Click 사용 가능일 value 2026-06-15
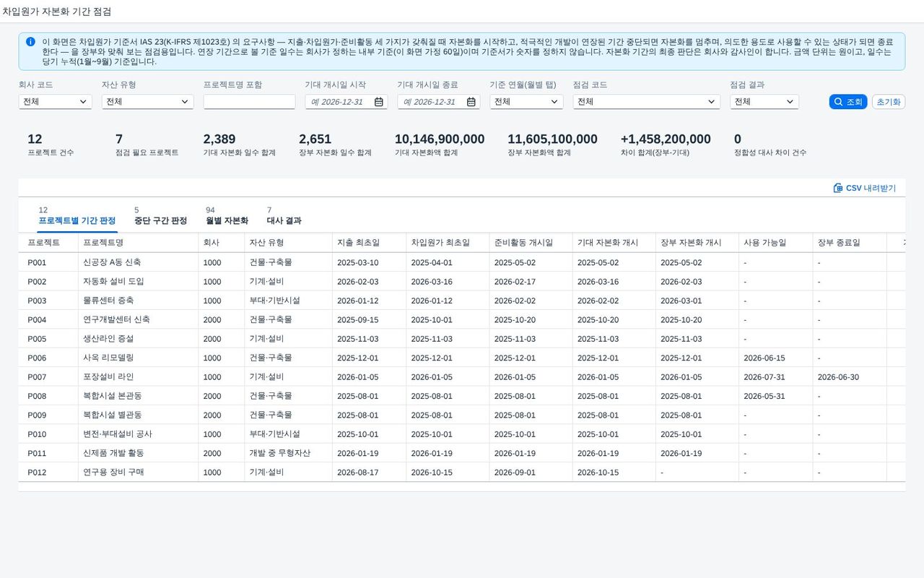The height and width of the screenshot is (578, 924). 764,358
